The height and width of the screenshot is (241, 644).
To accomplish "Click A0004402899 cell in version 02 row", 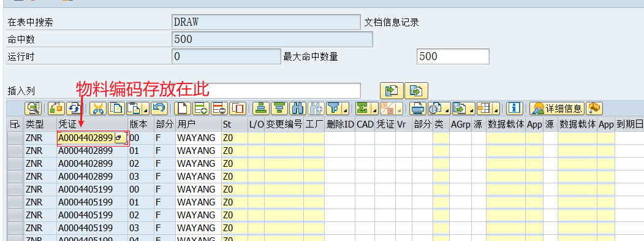I will pyautogui.click(x=92, y=164).
